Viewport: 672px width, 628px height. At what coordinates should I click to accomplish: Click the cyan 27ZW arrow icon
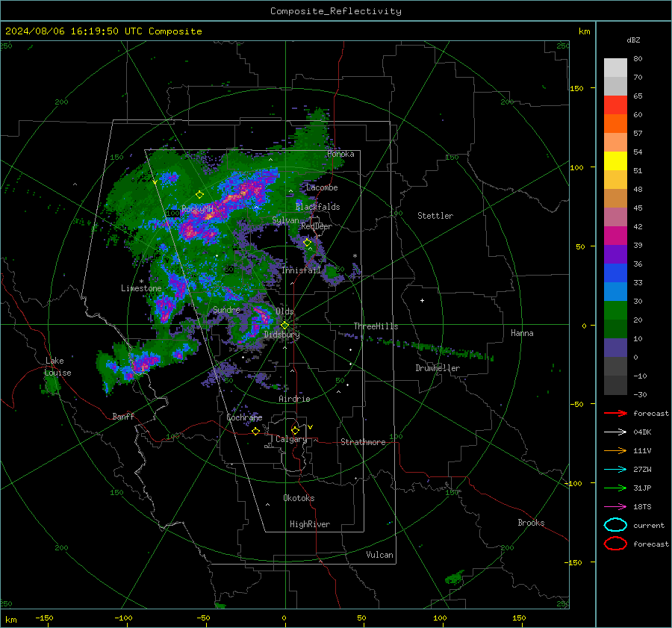[x=615, y=470]
